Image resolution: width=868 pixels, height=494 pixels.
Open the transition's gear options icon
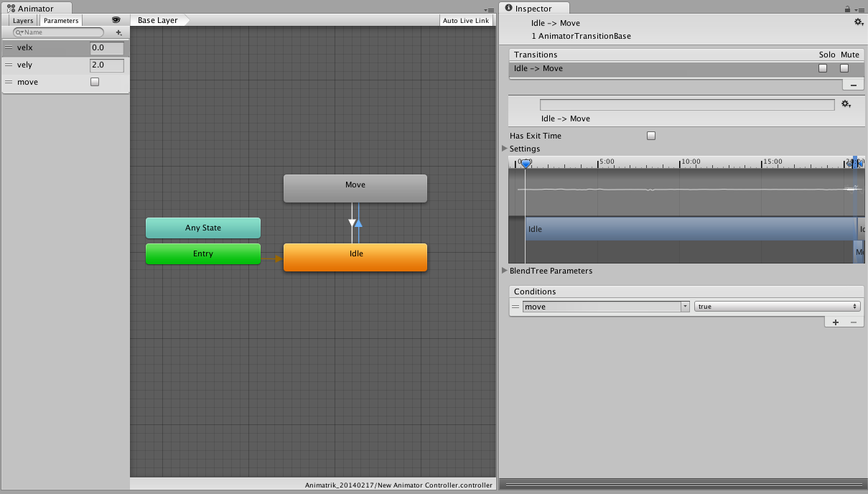coord(846,104)
